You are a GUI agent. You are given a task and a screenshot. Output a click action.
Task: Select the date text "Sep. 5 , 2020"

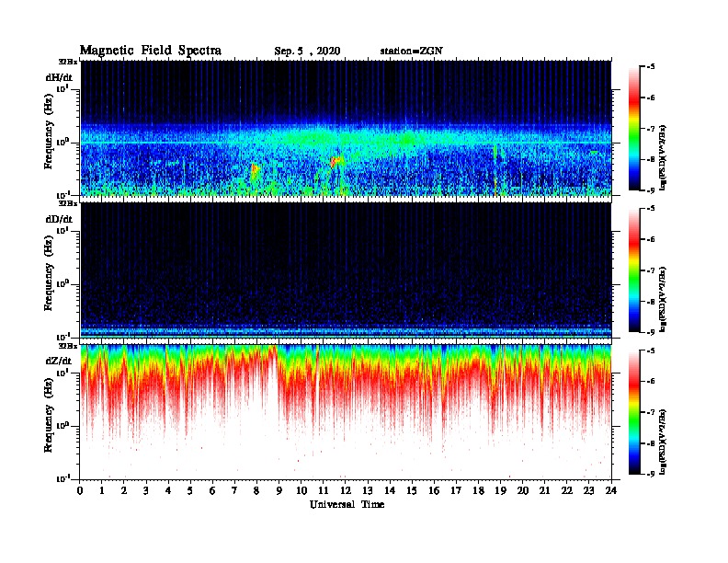point(307,52)
